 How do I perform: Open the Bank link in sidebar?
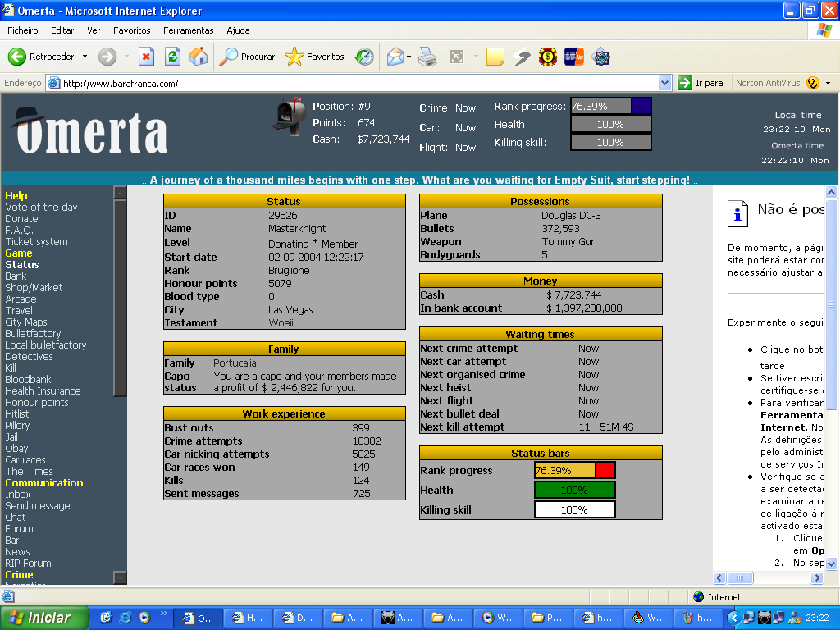point(16,276)
